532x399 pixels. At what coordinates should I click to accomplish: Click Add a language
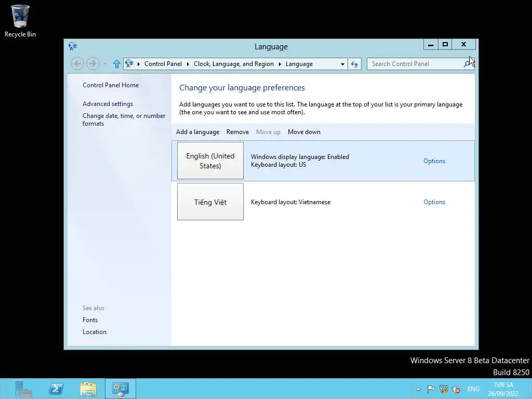coord(197,132)
